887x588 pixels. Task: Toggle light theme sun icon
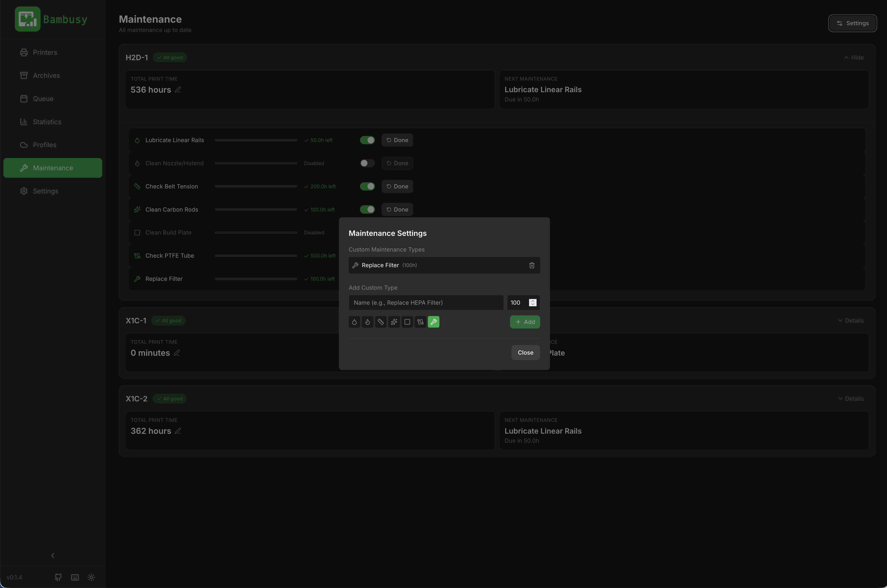[x=91, y=577]
